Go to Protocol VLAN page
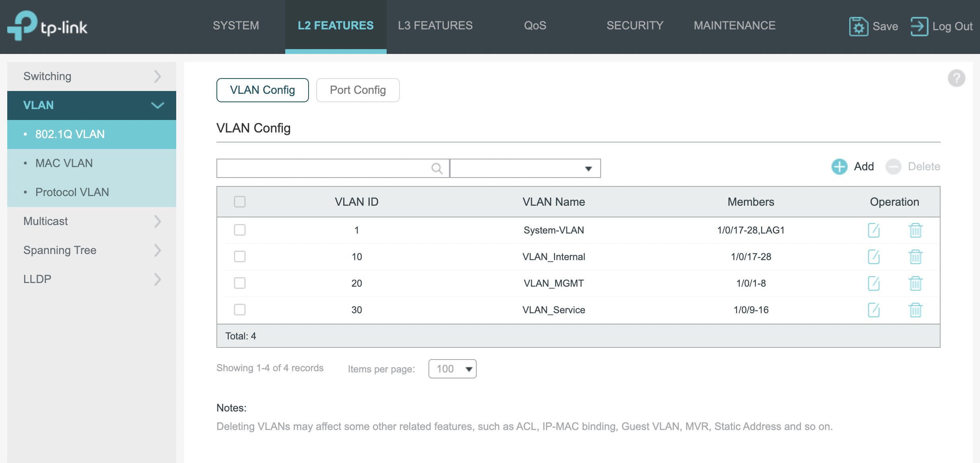This screenshot has width=980, height=463. [x=72, y=192]
